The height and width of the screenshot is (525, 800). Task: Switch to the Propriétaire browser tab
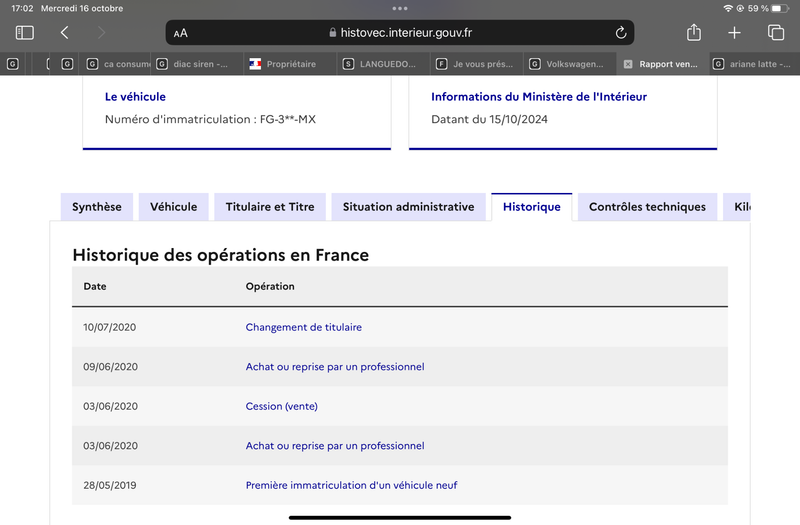[291, 64]
